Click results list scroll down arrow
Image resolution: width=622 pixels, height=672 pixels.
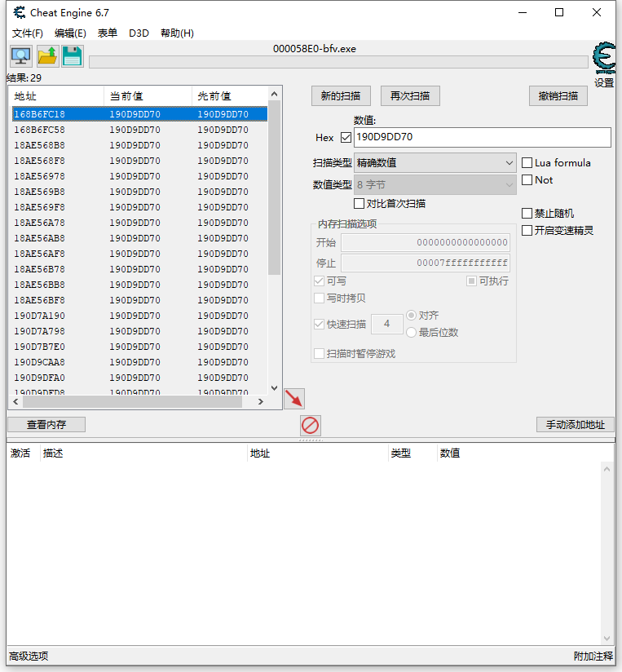pyautogui.click(x=275, y=388)
